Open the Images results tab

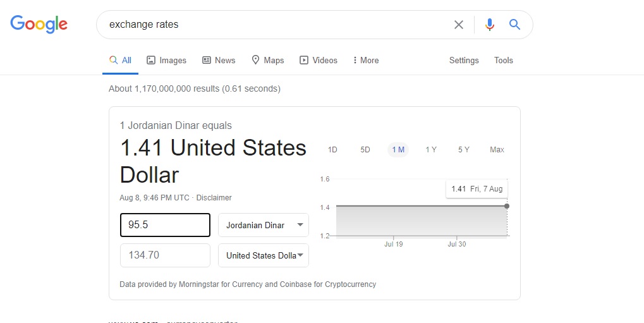point(167,61)
